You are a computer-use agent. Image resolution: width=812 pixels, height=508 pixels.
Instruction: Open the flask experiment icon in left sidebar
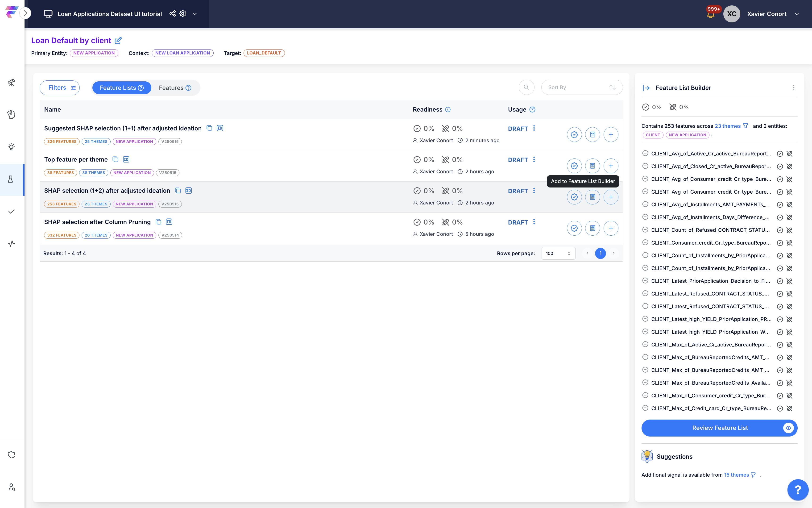coord(11,179)
